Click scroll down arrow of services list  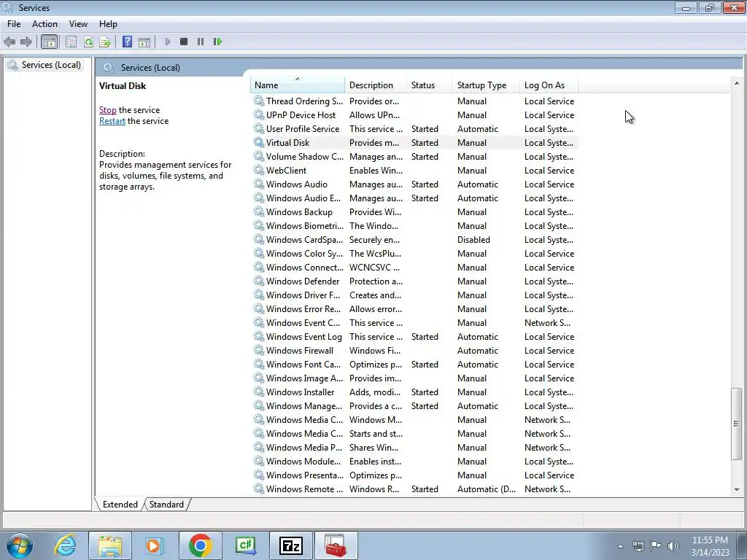point(737,489)
